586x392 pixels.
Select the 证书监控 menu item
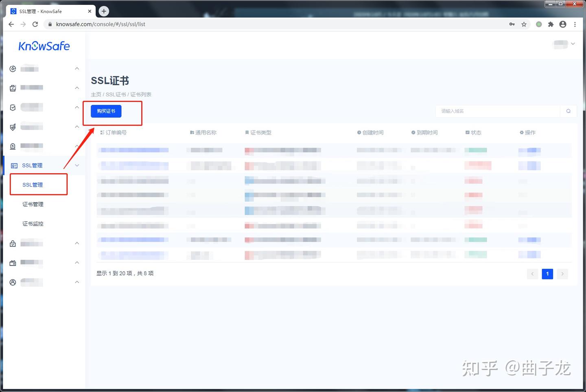click(x=33, y=223)
